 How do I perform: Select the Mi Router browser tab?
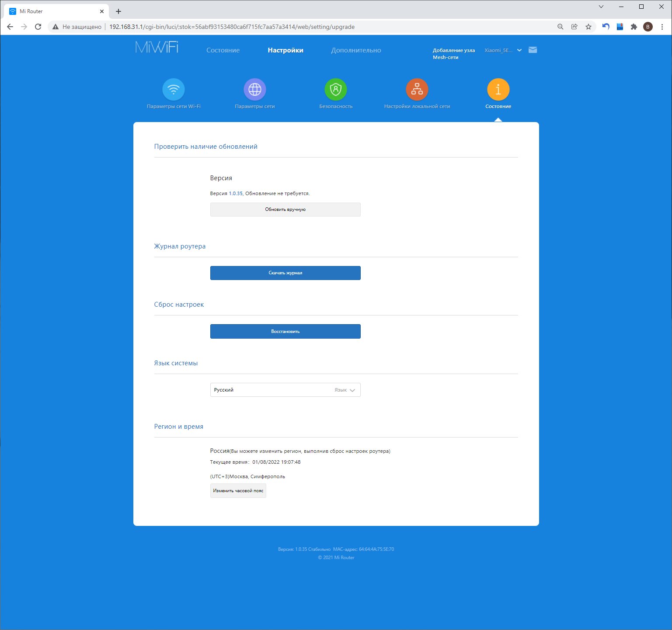[x=56, y=11]
